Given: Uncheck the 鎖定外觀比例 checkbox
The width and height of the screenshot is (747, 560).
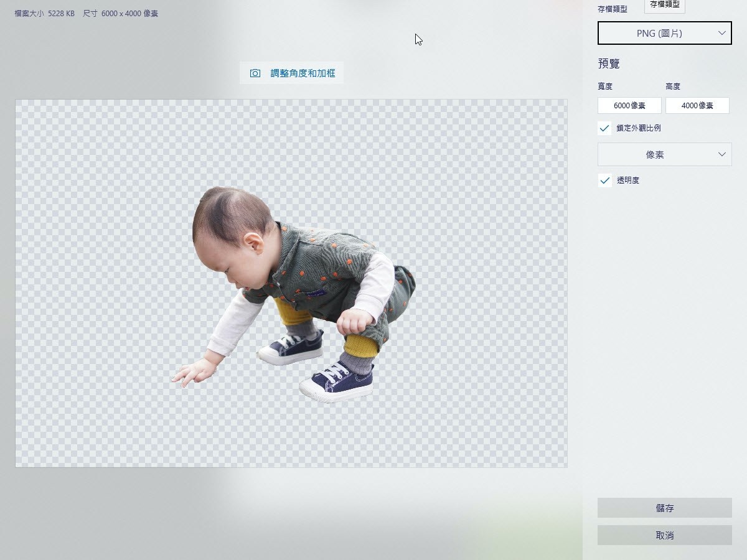Looking at the screenshot, I should [604, 128].
